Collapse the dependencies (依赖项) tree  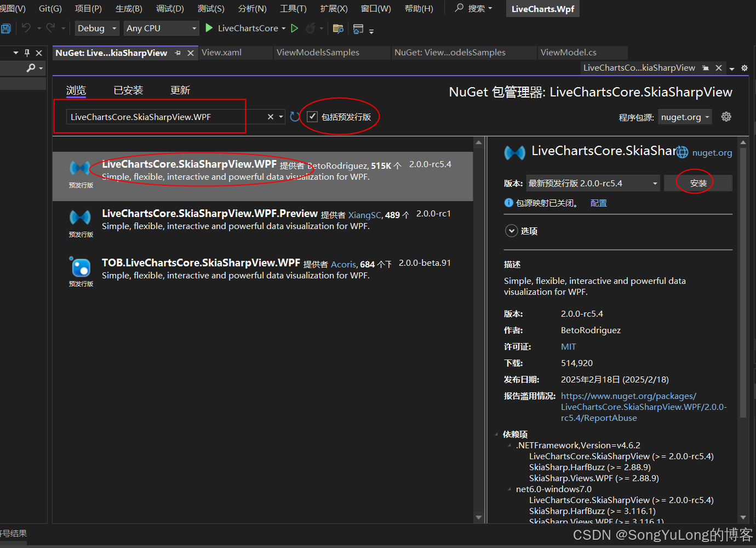coord(496,434)
